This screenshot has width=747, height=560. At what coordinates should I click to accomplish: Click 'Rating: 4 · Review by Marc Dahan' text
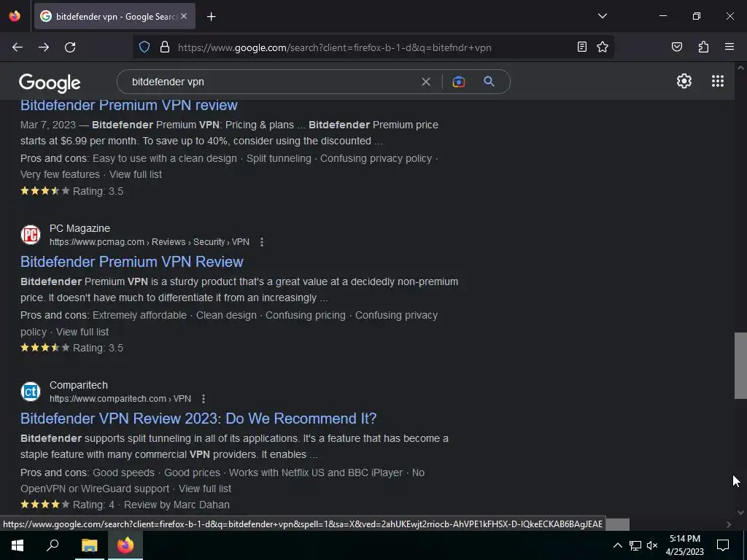point(151,505)
